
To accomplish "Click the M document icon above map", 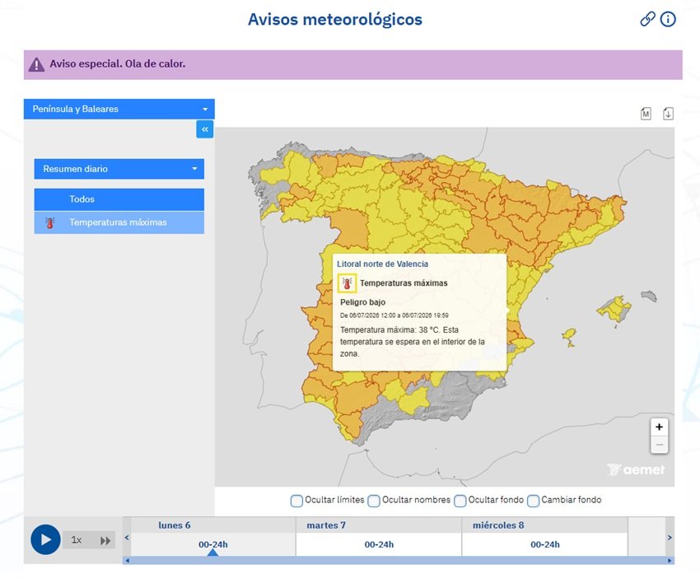I will [x=646, y=114].
